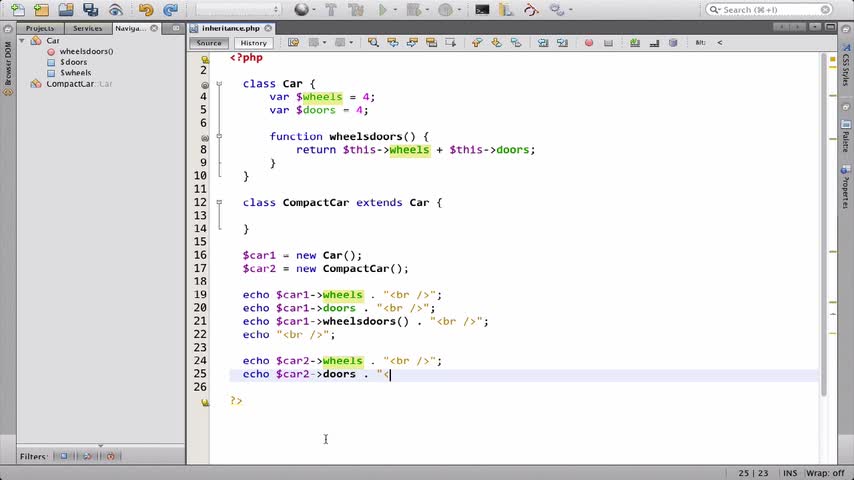Click the Stop Macro Recording icon
The height and width of the screenshot is (480, 854).
(608, 42)
